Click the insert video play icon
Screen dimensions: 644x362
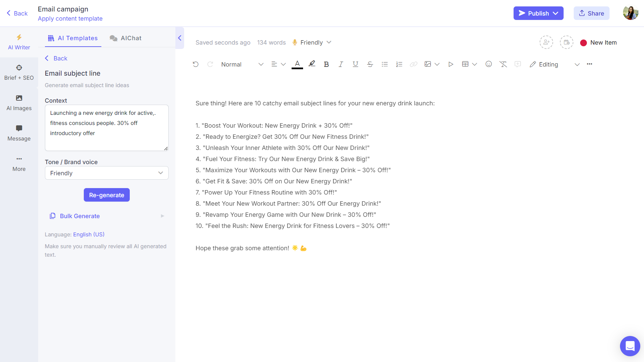pyautogui.click(x=451, y=64)
